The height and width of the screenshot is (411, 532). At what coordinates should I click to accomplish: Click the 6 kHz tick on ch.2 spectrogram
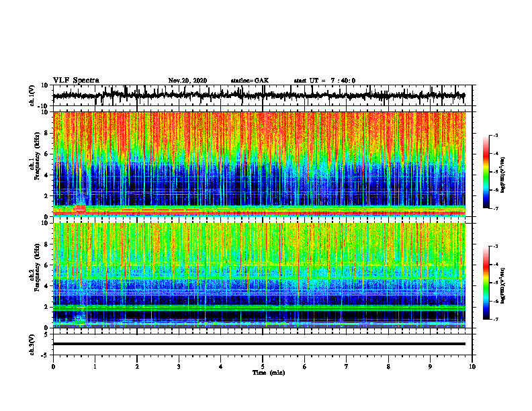click(46, 265)
